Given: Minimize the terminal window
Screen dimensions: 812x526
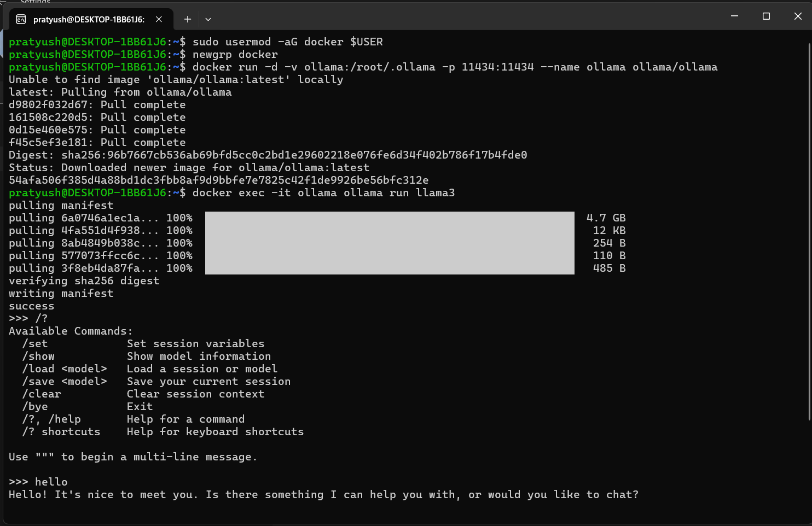Looking at the screenshot, I should pyautogui.click(x=734, y=16).
